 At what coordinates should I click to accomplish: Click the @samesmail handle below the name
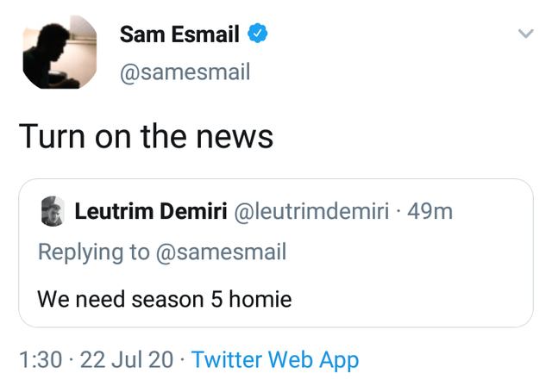[x=185, y=72]
